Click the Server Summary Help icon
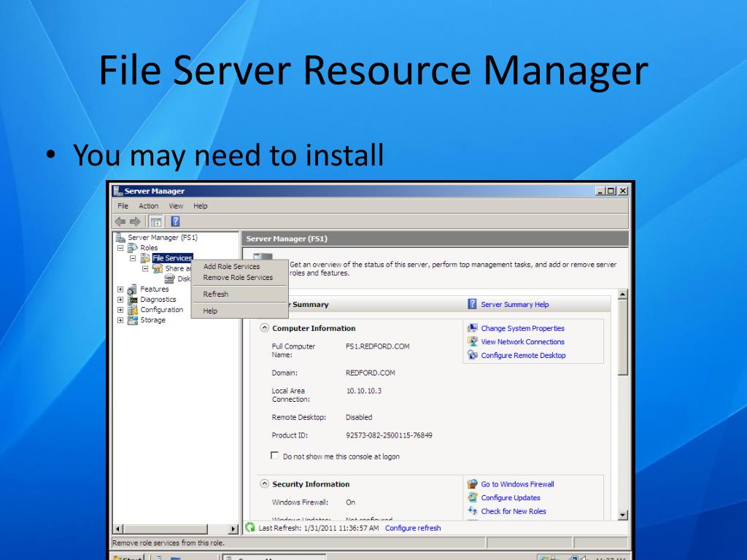Screen dimensions: 747x560 pos(472,304)
